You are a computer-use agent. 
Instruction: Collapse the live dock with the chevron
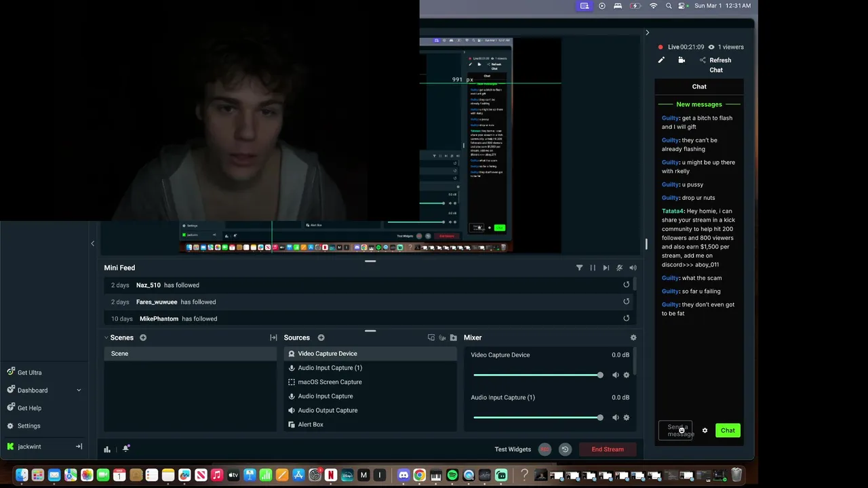(x=647, y=33)
